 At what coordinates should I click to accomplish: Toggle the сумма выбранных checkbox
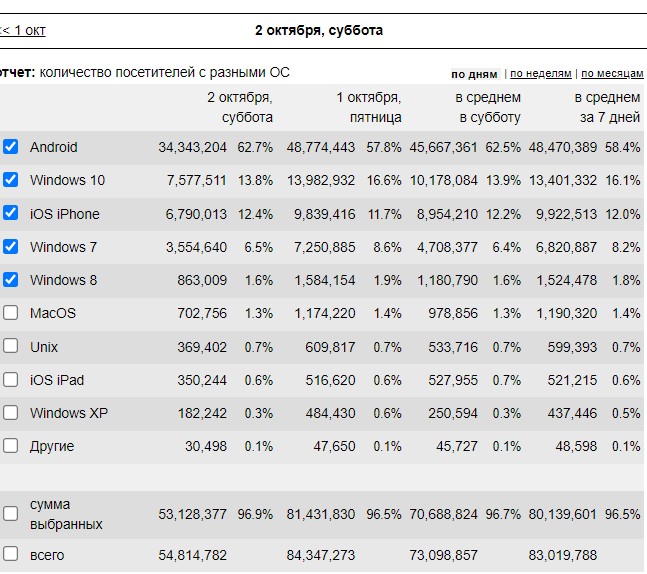click(10, 514)
